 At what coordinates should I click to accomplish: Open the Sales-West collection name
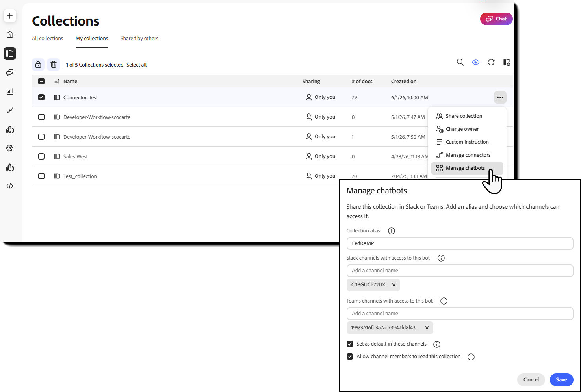(76, 156)
